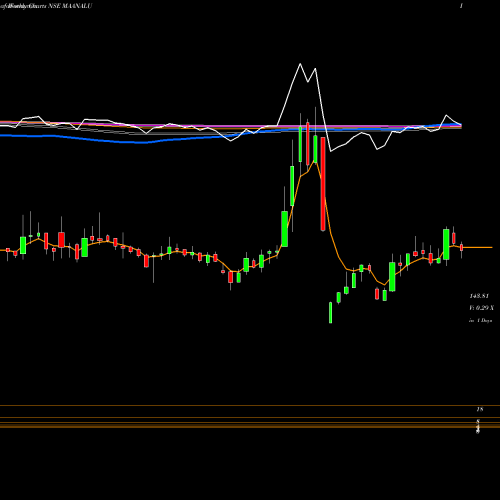
Task: Click the big green candle before the last two red candles
Action: pos(446,244)
